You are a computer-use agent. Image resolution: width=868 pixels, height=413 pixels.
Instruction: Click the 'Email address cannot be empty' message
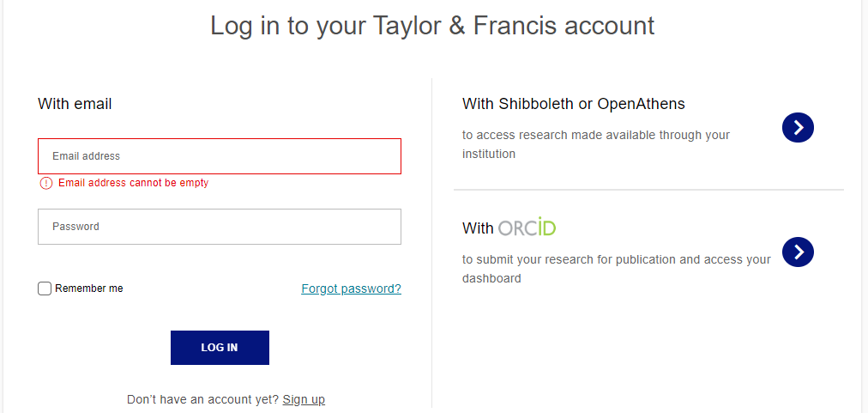(x=133, y=183)
